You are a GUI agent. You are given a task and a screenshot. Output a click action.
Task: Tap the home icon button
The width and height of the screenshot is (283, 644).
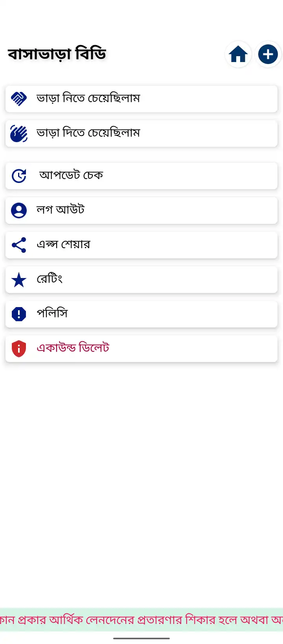[238, 54]
